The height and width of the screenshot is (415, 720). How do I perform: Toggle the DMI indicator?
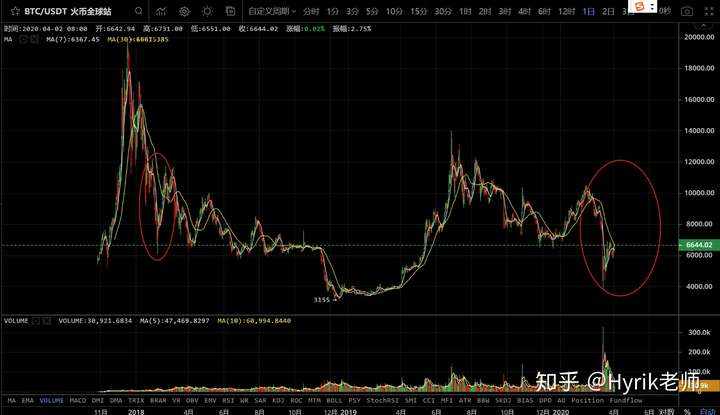[x=98, y=400]
